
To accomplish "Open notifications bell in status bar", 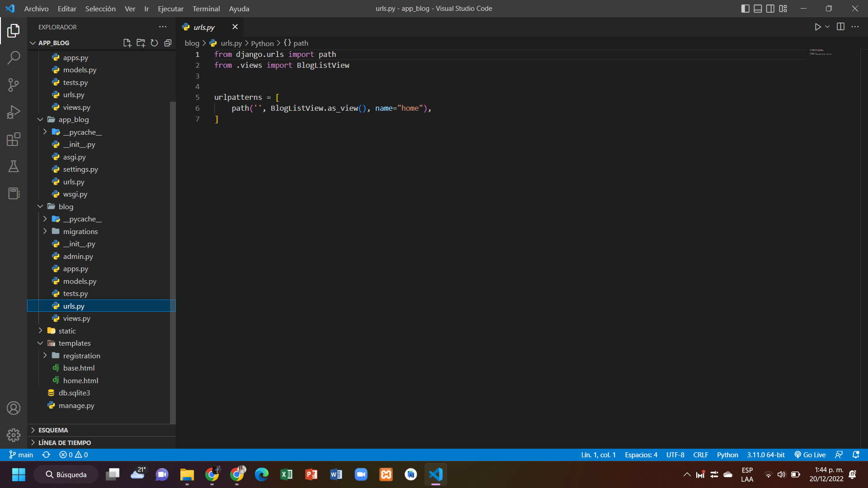I will pyautogui.click(x=856, y=455).
